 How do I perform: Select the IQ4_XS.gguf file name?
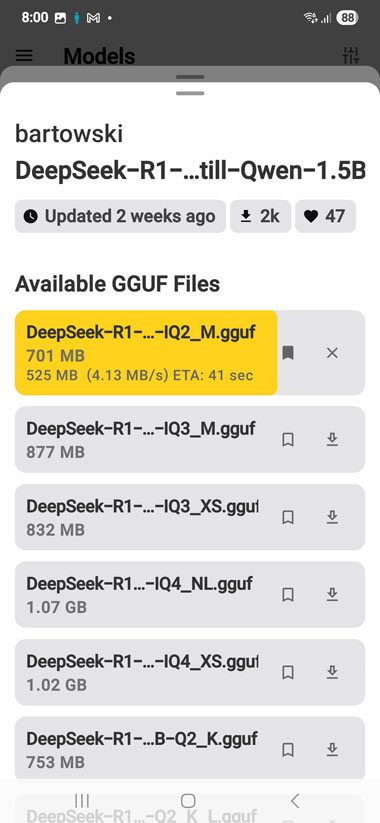click(142, 661)
